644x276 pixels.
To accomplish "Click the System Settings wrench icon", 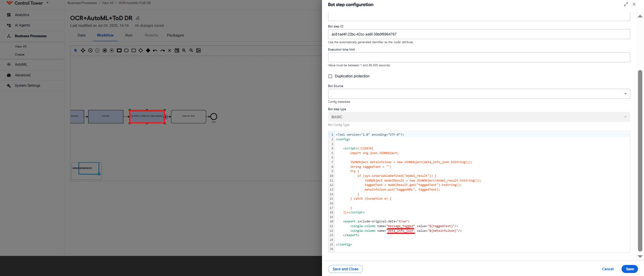I will pyautogui.click(x=9, y=85).
